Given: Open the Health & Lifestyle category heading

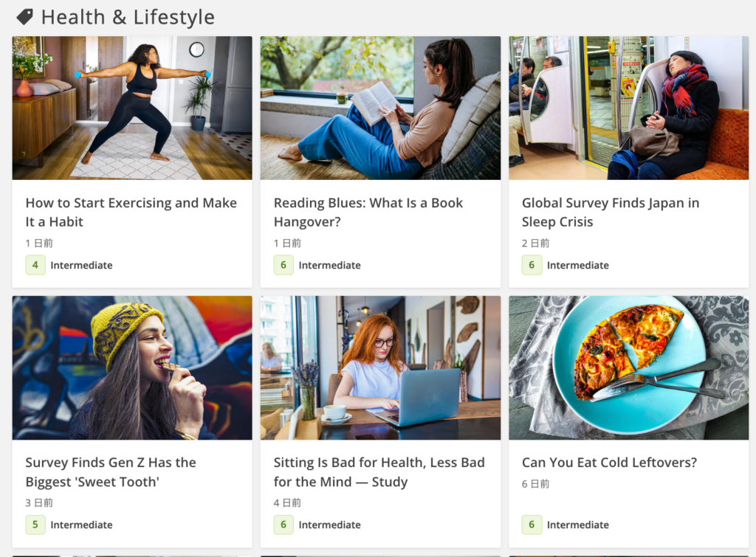Looking at the screenshot, I should click(128, 17).
